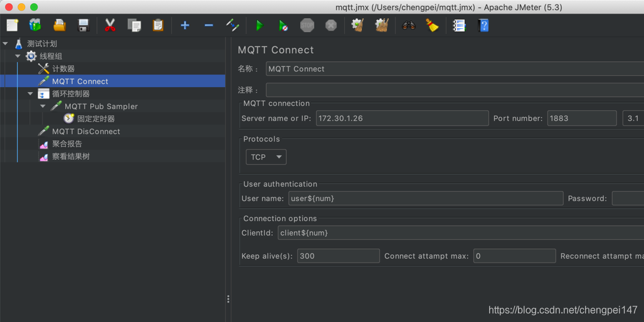Click the blue plus Expand All icon
The width and height of the screenshot is (644, 322).
coord(185,26)
